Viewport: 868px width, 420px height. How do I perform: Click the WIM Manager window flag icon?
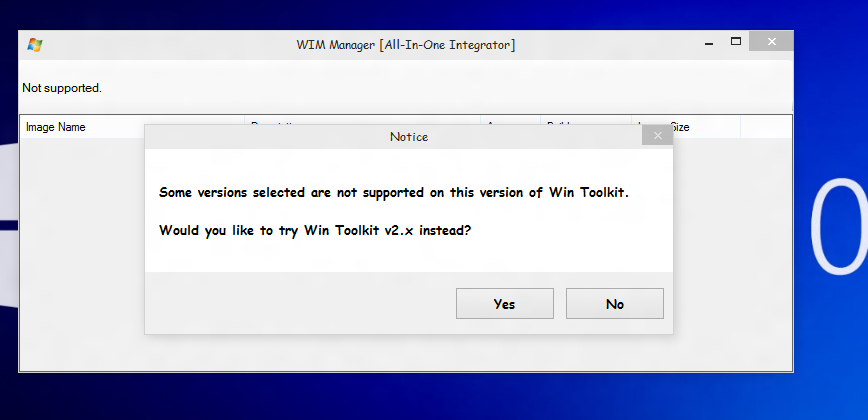pos(35,44)
